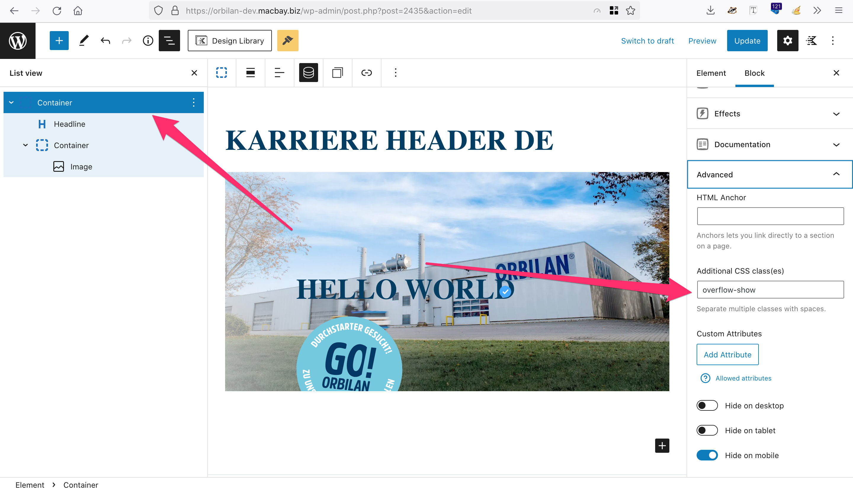Click Switch to draft
The width and height of the screenshot is (853, 504).
click(x=647, y=41)
